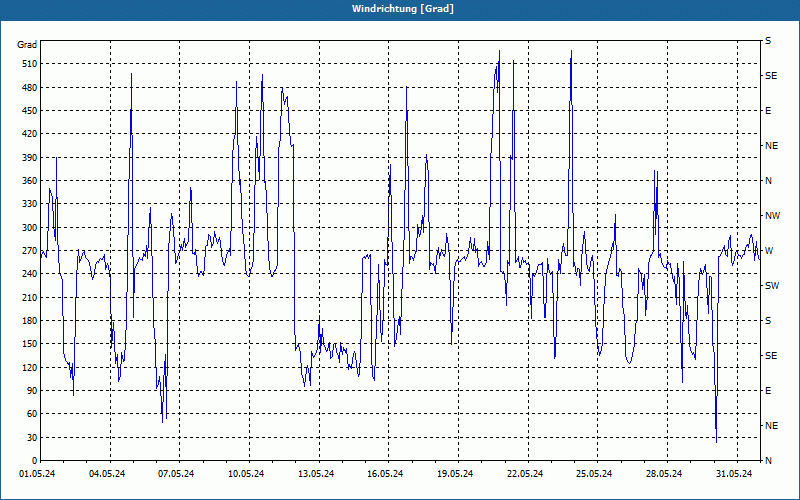Click the y-axis value 360

point(31,181)
